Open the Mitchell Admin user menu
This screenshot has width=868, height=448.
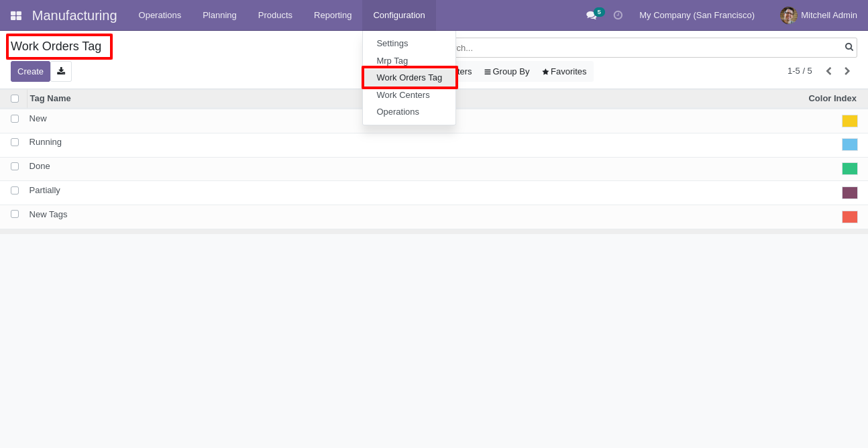pos(818,15)
